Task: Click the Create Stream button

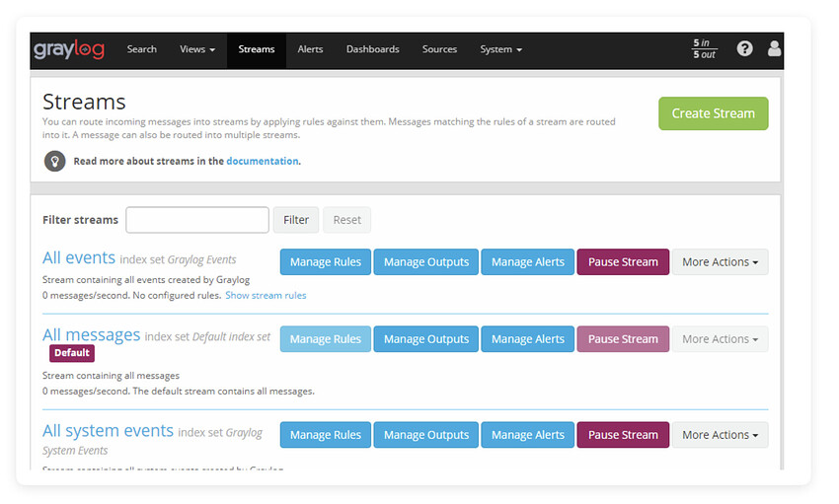Action: coord(714,113)
